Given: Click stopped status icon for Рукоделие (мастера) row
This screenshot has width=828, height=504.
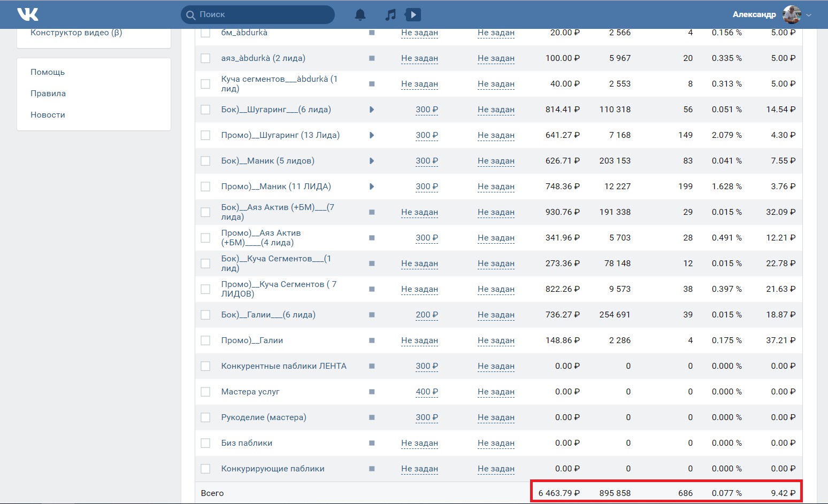Looking at the screenshot, I should [x=372, y=417].
